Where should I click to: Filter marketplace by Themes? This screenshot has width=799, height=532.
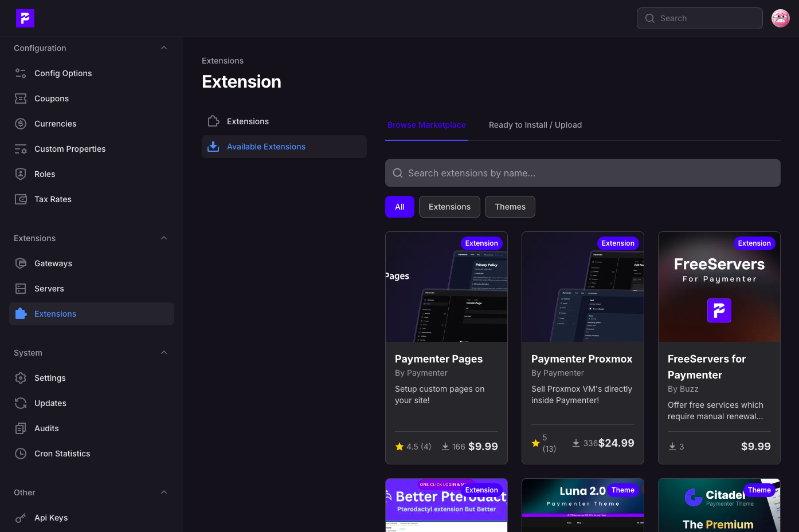click(x=510, y=207)
